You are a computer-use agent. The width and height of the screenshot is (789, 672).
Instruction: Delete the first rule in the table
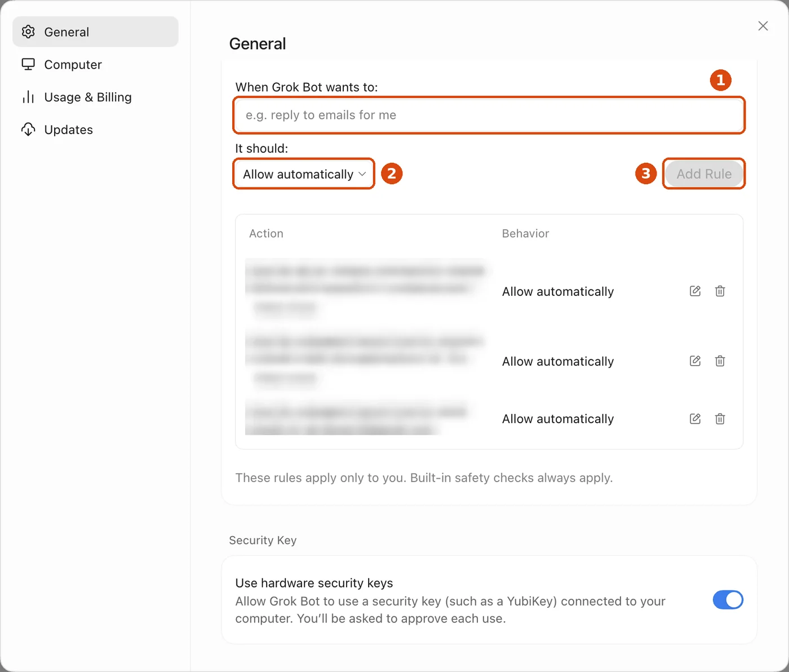pos(720,291)
